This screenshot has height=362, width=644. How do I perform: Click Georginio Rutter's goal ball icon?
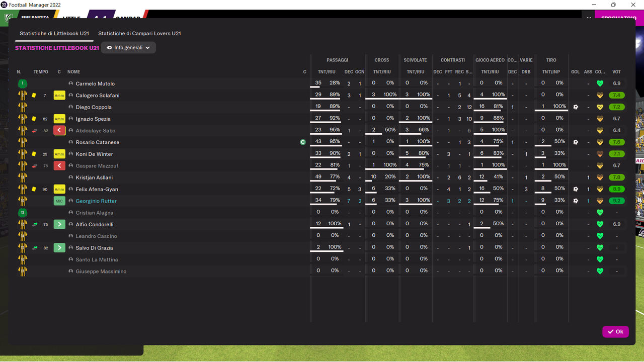(x=576, y=201)
